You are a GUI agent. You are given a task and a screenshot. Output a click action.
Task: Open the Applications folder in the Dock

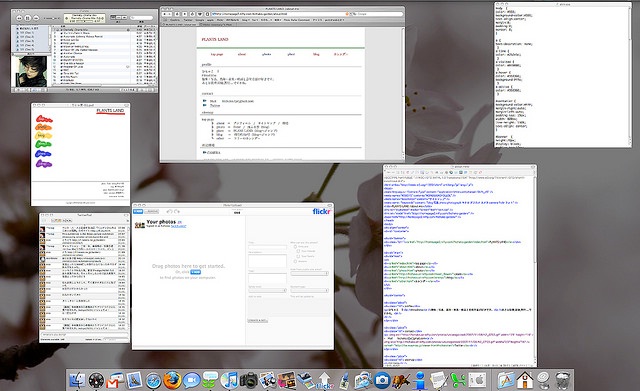(506, 380)
